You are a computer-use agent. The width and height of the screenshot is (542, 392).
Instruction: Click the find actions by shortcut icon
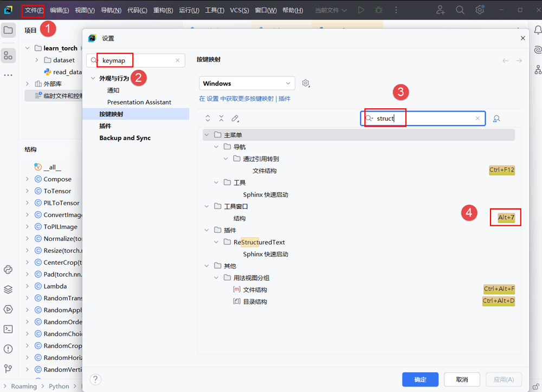(496, 119)
